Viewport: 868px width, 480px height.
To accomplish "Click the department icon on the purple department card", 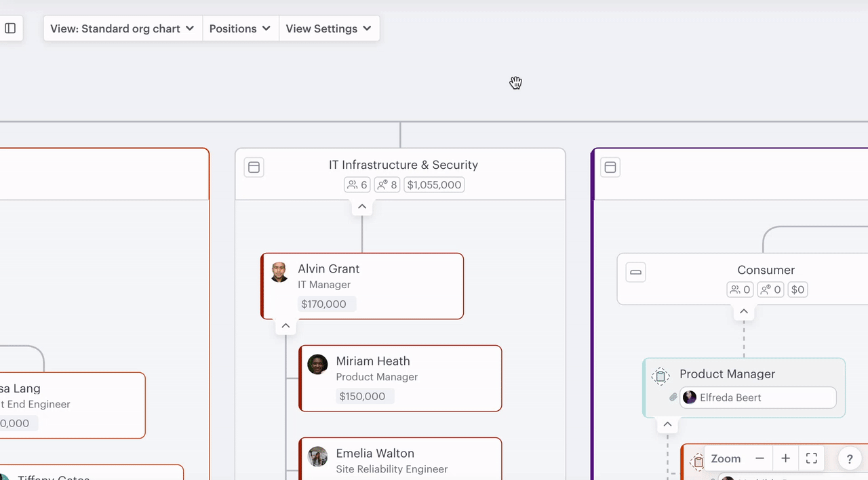I will (610, 167).
